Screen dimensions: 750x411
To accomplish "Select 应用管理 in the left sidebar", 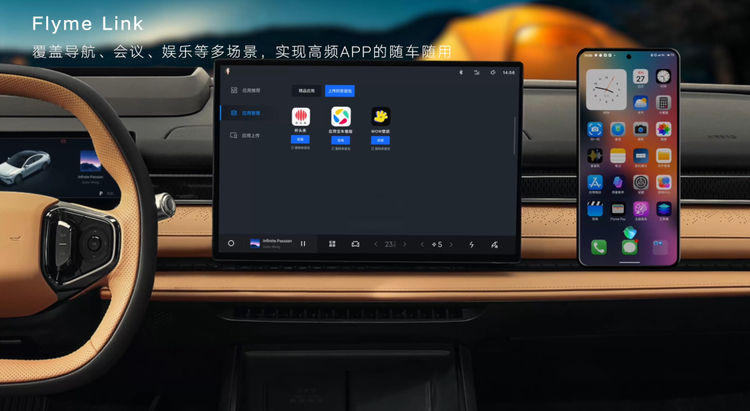I will point(248,113).
